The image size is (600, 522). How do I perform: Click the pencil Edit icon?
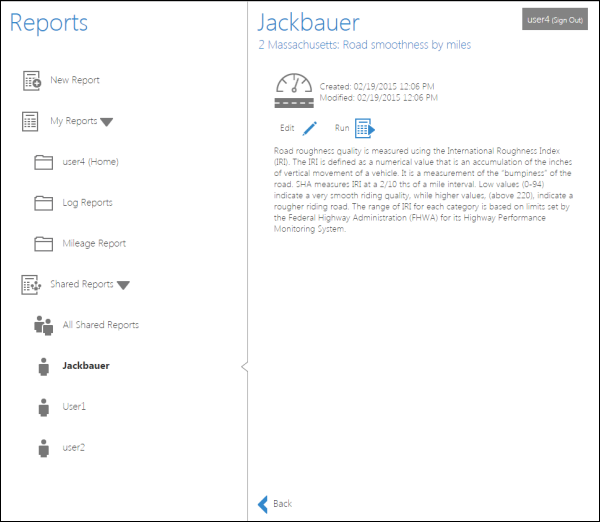pyautogui.click(x=310, y=128)
